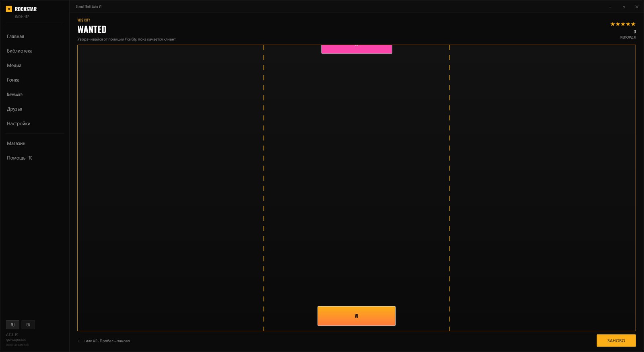Close the launcher window
The width and height of the screenshot is (644, 352).
coord(637,7)
